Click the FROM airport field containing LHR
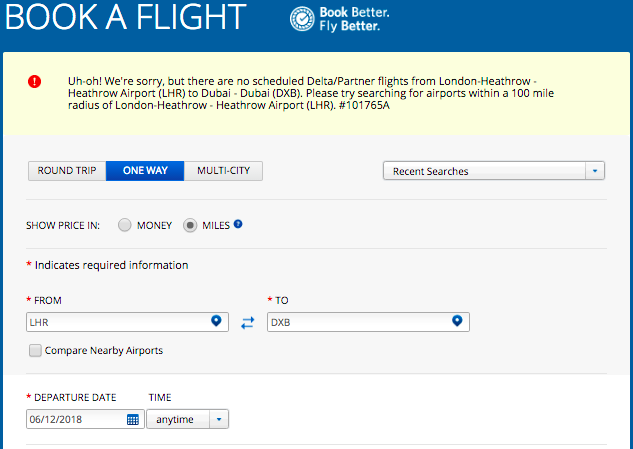Image resolution: width=633 pixels, height=449 pixels. (x=127, y=322)
